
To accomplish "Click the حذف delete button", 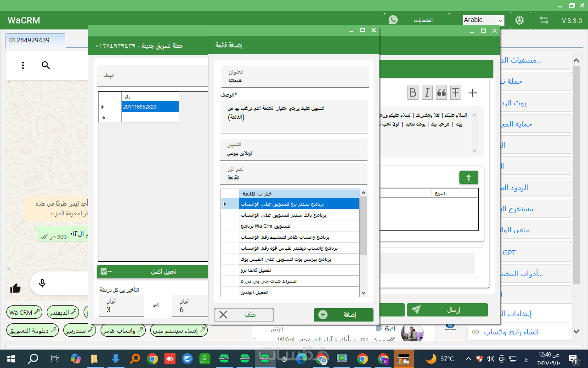I will pyautogui.click(x=244, y=315).
